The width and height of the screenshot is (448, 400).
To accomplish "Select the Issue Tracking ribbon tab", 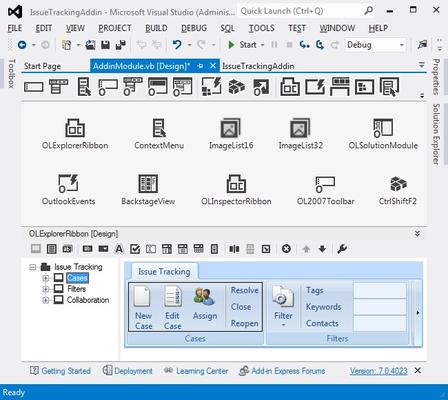I will 164,272.
